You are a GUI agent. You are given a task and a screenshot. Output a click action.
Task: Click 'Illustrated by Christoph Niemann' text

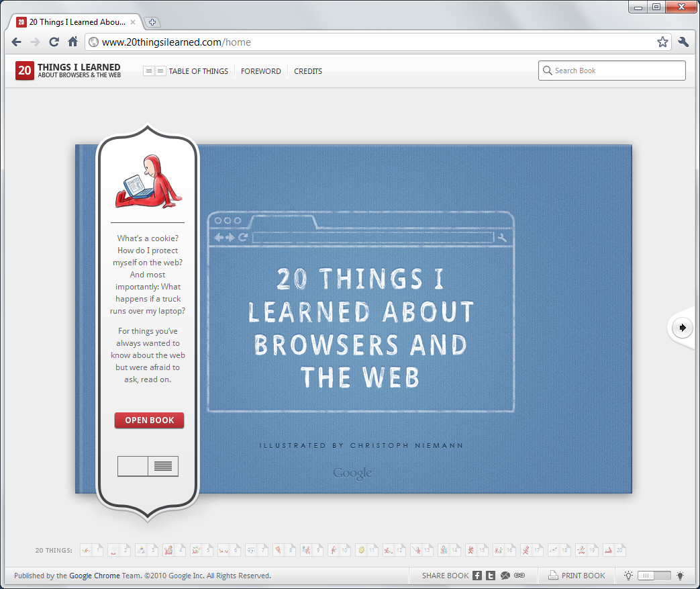(x=361, y=445)
